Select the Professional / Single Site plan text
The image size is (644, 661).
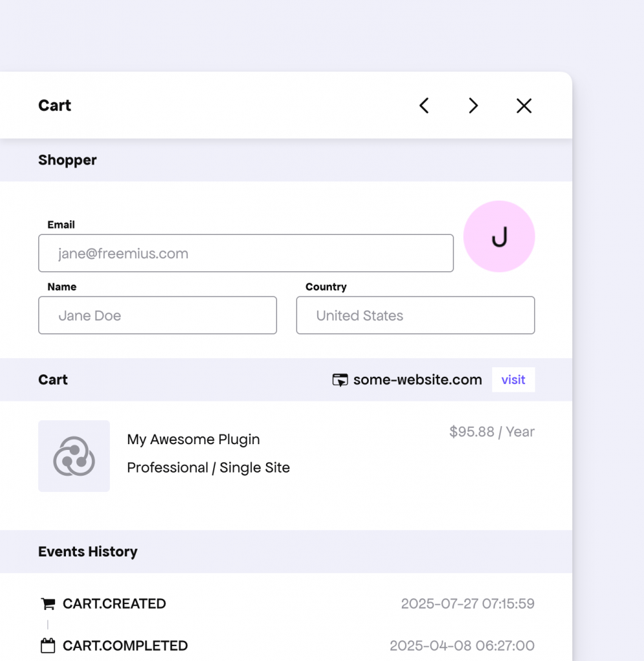click(208, 467)
